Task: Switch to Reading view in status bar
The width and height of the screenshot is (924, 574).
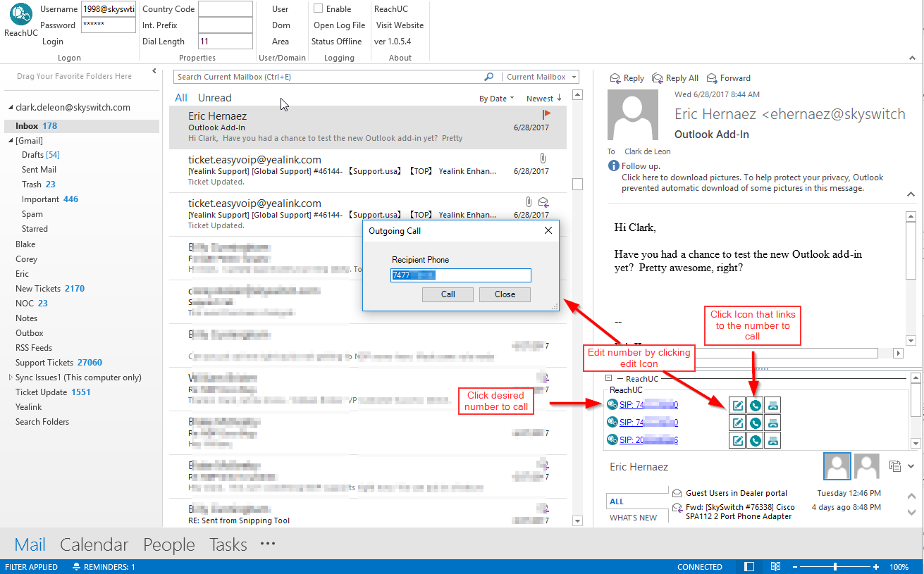Action: [775, 567]
